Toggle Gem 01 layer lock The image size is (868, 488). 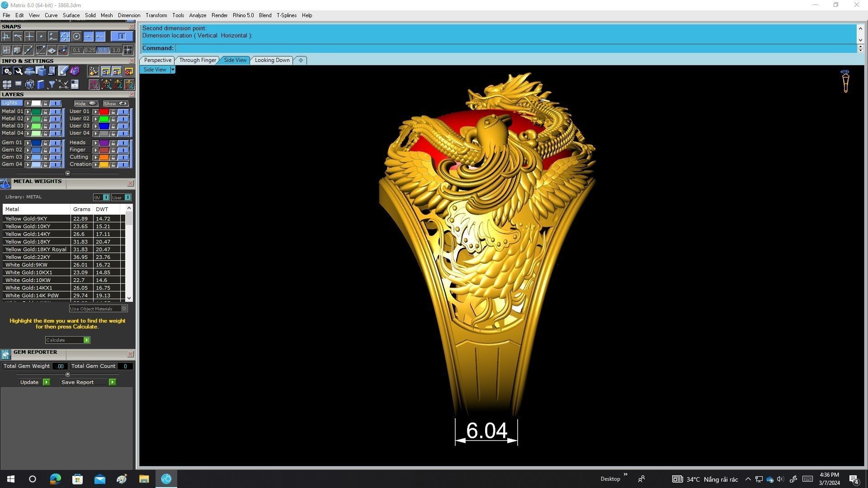[x=45, y=143]
